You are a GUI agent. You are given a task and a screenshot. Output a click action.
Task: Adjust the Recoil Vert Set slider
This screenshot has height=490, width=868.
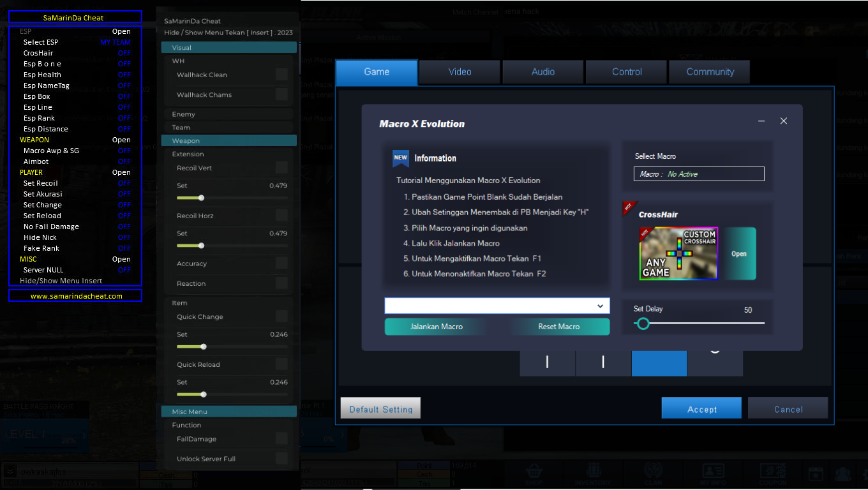tap(232, 198)
